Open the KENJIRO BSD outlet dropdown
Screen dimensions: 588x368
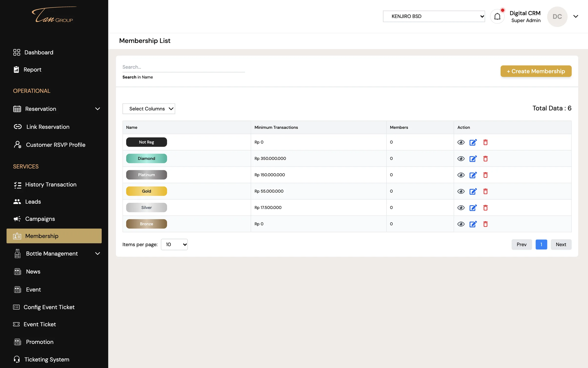point(434,16)
